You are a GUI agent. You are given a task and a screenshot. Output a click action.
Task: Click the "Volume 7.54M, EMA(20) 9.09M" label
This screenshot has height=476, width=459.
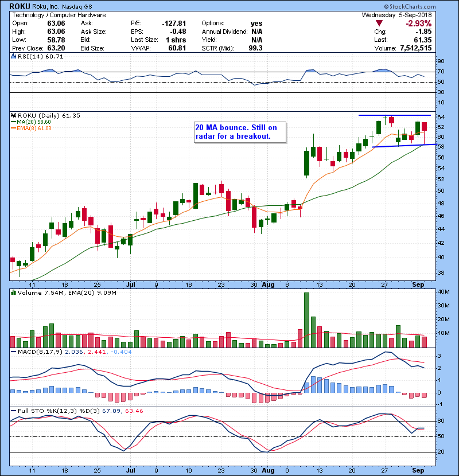point(67,292)
